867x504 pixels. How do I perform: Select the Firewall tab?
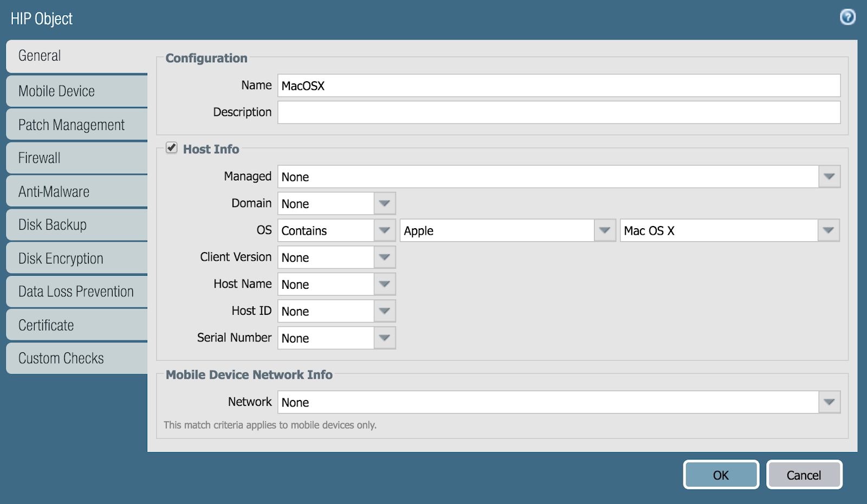[77, 158]
